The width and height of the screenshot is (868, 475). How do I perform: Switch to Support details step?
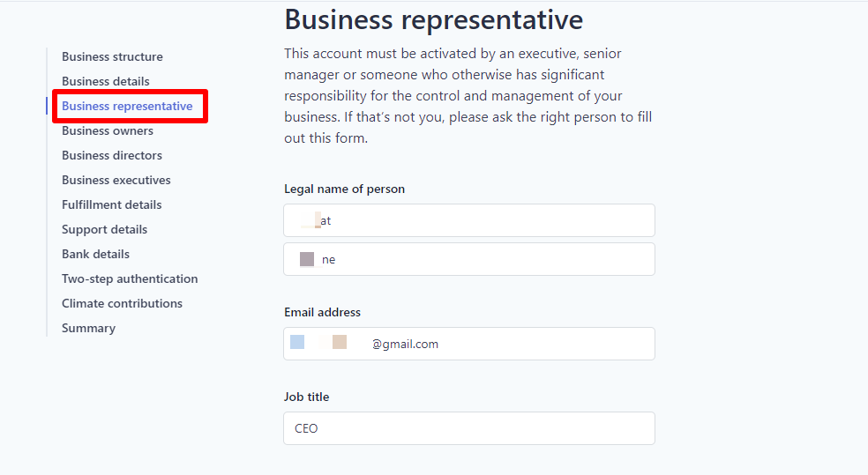coord(104,229)
